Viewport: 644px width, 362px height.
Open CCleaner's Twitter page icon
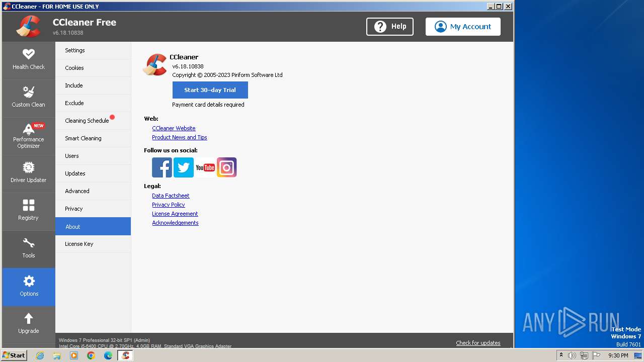184,167
